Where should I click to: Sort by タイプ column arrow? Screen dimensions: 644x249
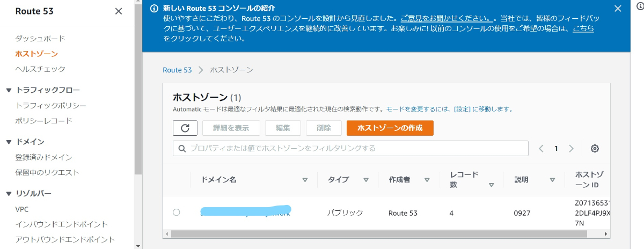click(x=366, y=180)
